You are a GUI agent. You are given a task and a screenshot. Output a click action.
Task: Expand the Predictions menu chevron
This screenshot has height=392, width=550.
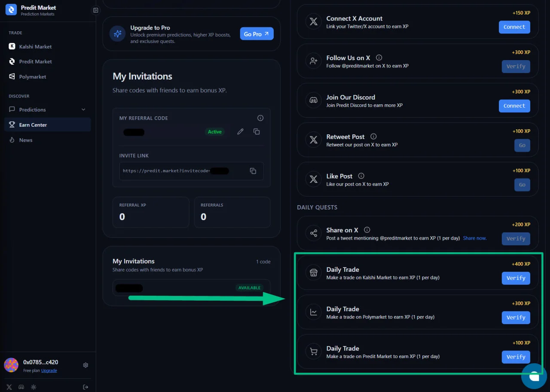tap(83, 109)
